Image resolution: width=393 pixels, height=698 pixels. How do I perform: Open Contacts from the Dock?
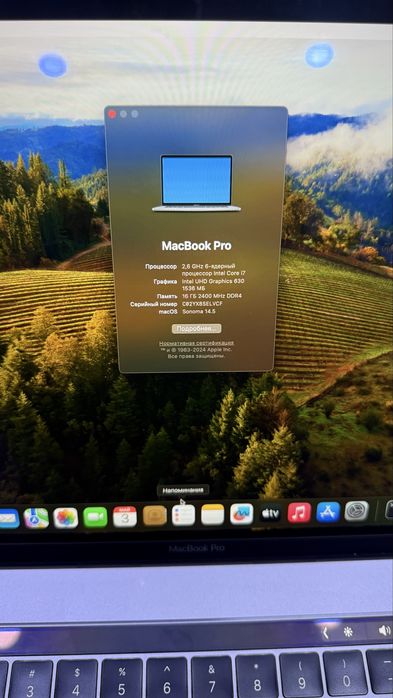(155, 515)
